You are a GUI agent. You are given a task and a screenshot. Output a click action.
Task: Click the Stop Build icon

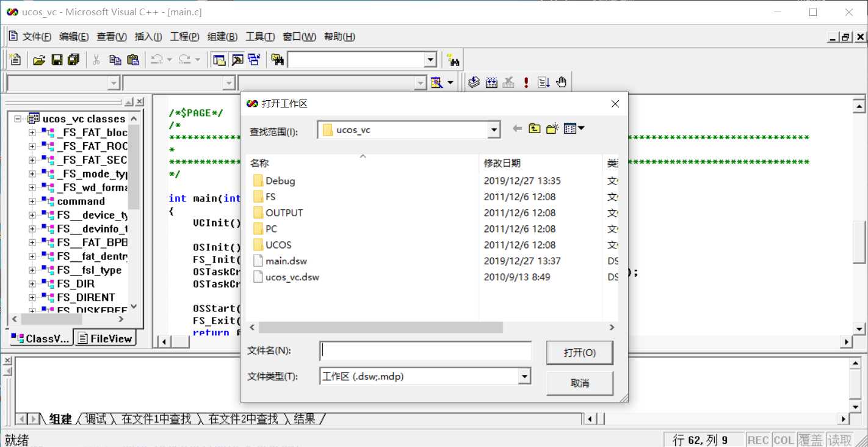click(x=508, y=82)
